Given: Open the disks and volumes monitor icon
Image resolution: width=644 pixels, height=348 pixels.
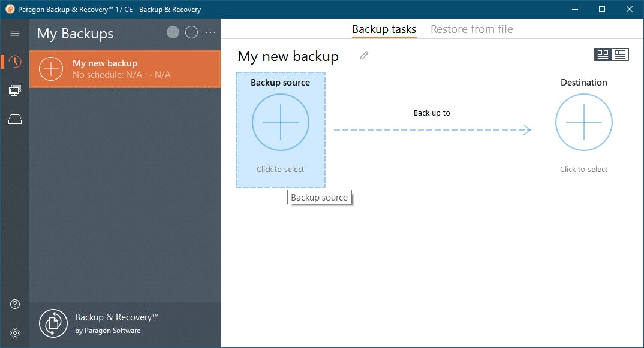Looking at the screenshot, I should 15,90.
